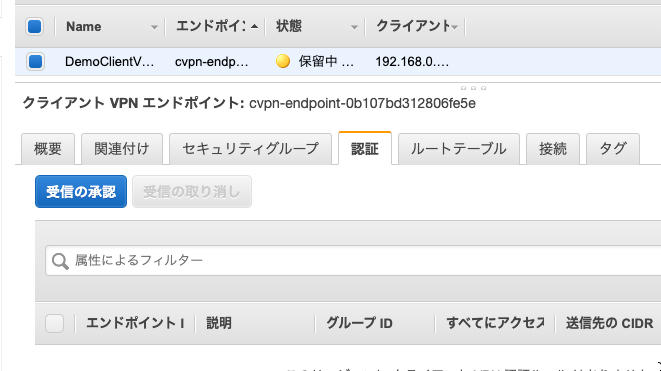Screen dimensions: 661x371
Task: Switch to the ルートテーブル tab
Action: point(459,149)
